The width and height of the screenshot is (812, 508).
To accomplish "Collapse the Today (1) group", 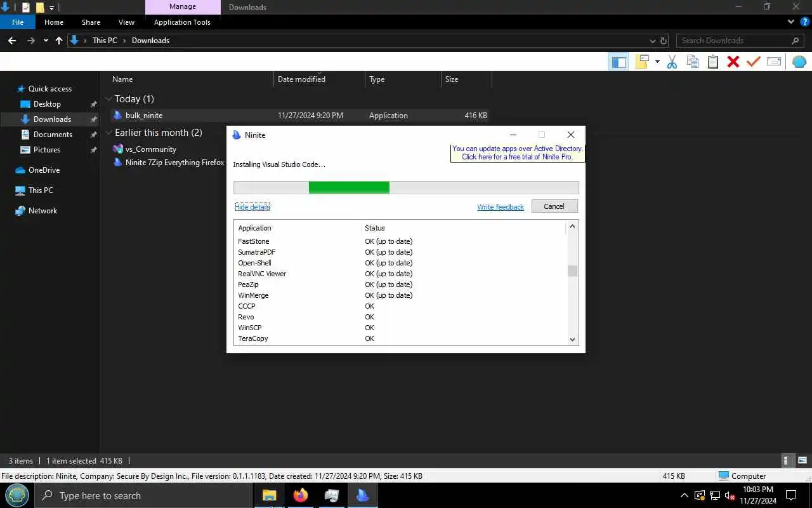I will [x=108, y=99].
